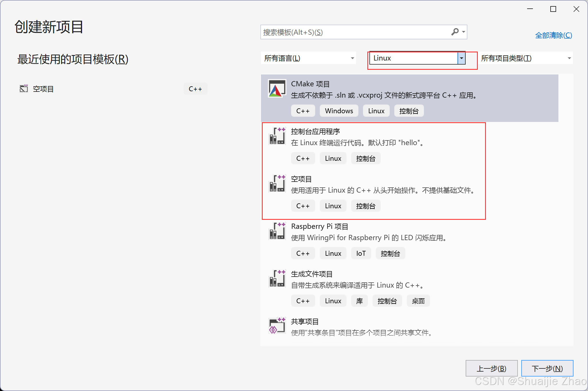This screenshot has height=391, width=588.
Task: Click the 生成文件项目 template icon
Action: [277, 278]
